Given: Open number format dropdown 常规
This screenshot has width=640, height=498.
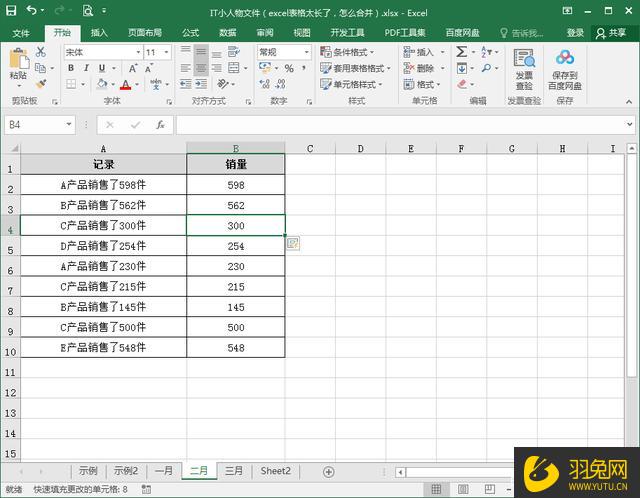Looking at the screenshot, I should (306, 52).
